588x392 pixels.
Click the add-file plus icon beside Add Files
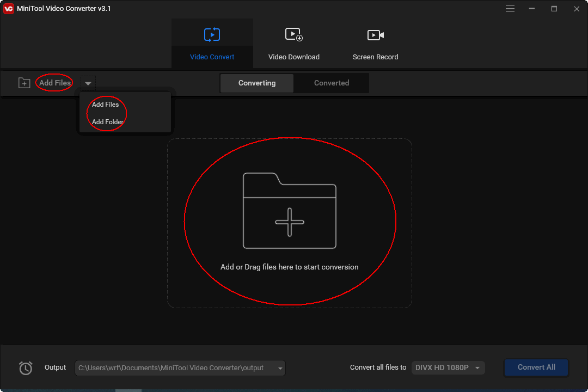tap(24, 83)
